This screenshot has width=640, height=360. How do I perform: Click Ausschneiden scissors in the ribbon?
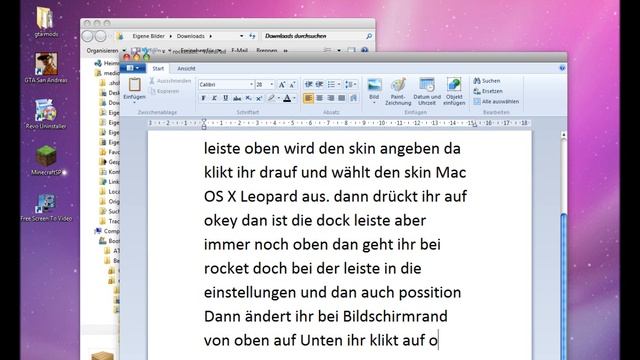pos(170,81)
